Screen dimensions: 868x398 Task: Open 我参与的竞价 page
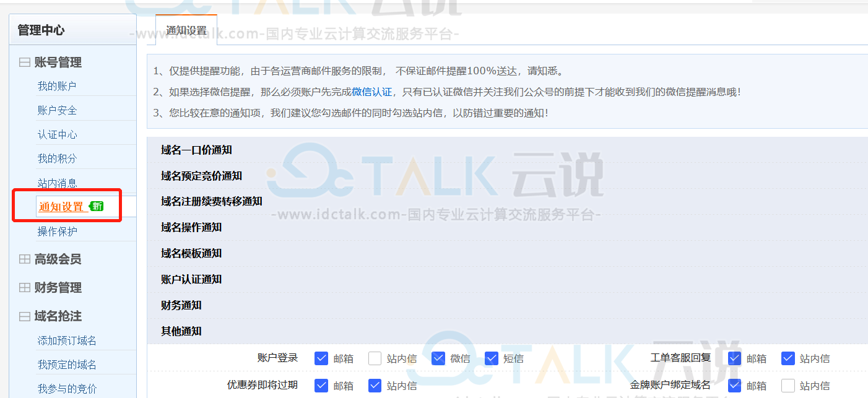click(x=67, y=389)
